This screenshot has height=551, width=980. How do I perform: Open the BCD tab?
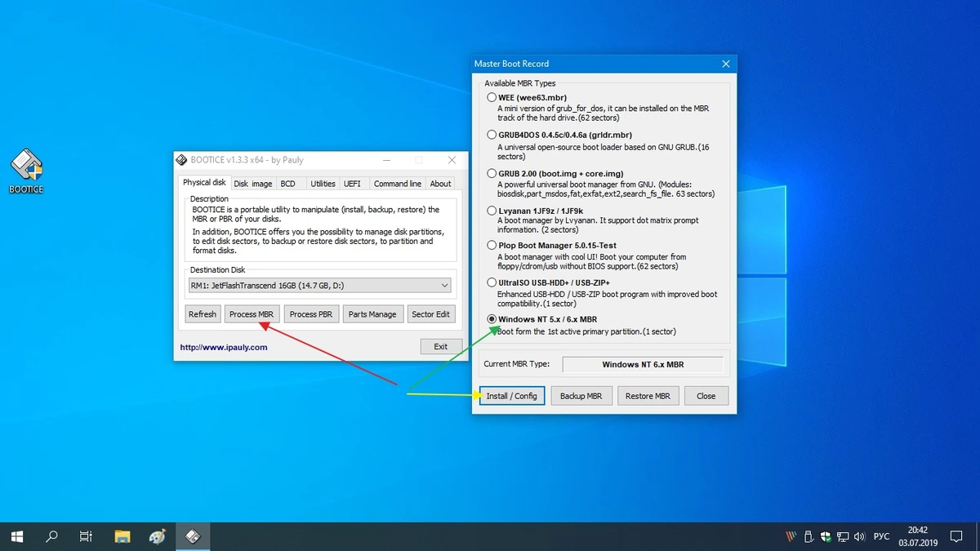288,184
